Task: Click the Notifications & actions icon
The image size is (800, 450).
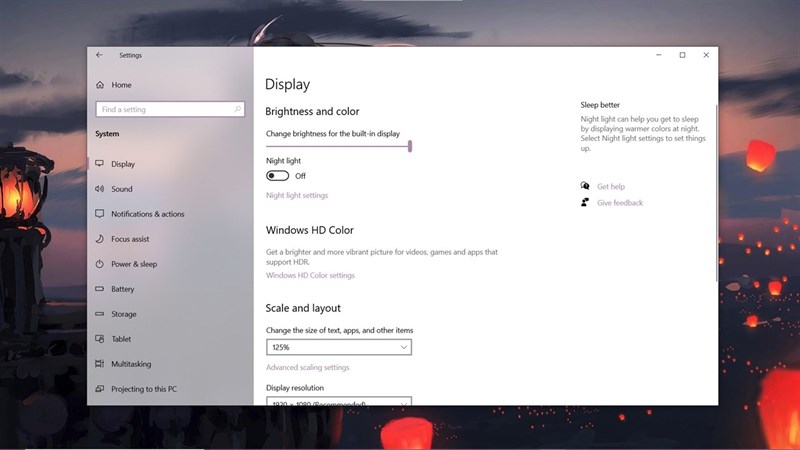Action: pos(99,214)
